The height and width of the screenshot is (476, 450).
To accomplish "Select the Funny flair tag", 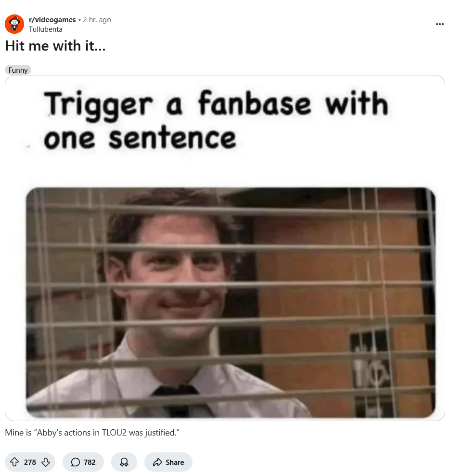I will 18,70.
